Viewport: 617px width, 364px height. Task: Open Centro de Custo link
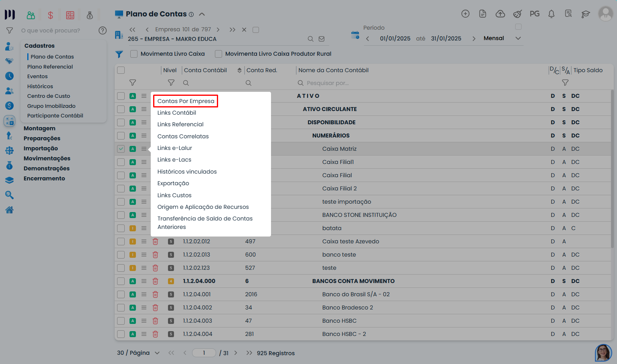[x=49, y=96]
